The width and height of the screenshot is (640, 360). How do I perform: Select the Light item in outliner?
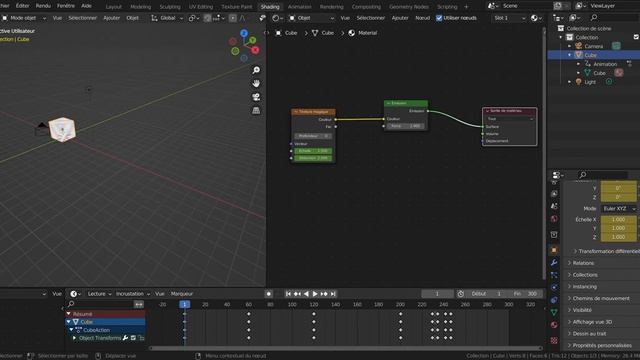(590, 82)
